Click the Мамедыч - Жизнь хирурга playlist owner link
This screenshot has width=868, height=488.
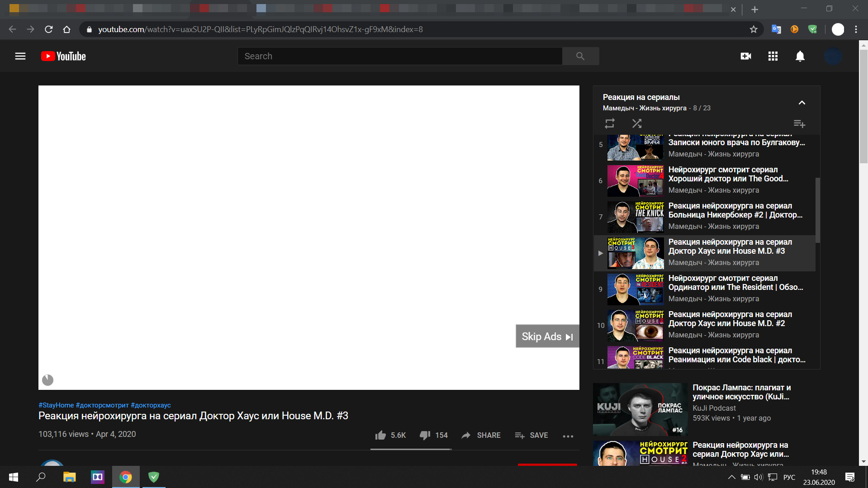click(x=645, y=108)
